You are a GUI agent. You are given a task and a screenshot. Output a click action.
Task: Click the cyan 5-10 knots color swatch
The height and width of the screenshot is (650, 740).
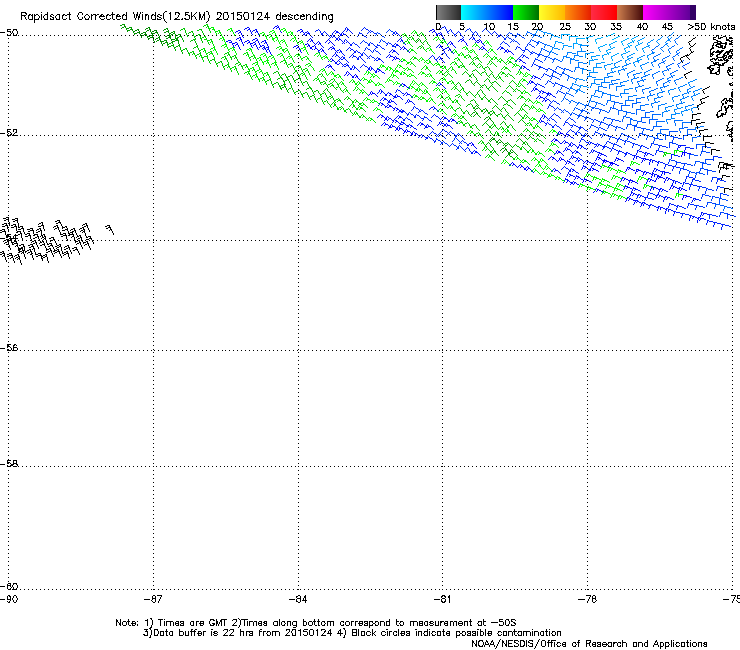tap(474, 12)
